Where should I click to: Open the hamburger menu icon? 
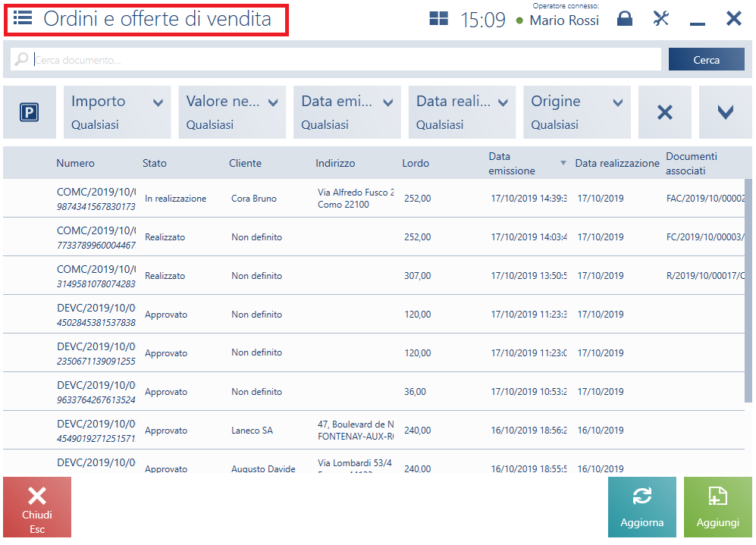pos(23,19)
